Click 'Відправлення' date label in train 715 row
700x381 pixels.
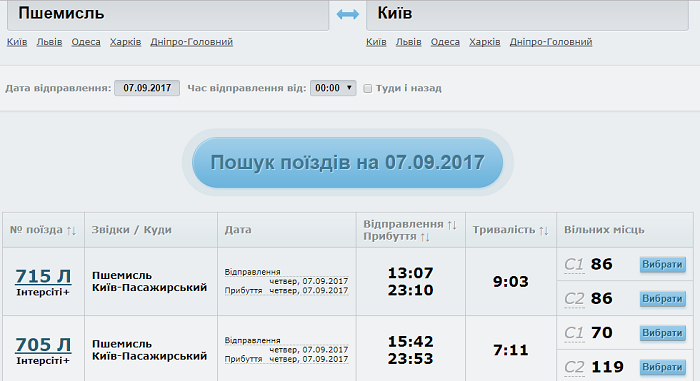click(x=252, y=272)
